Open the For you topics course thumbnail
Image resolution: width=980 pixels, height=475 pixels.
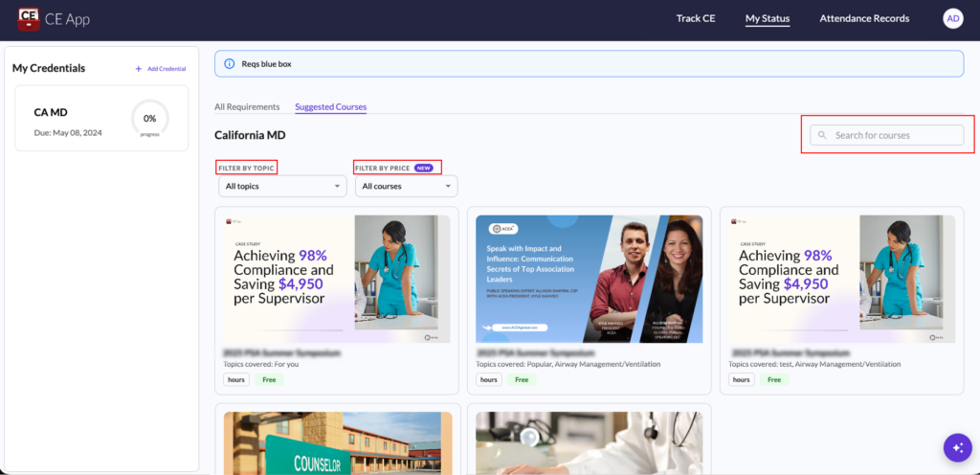point(337,279)
